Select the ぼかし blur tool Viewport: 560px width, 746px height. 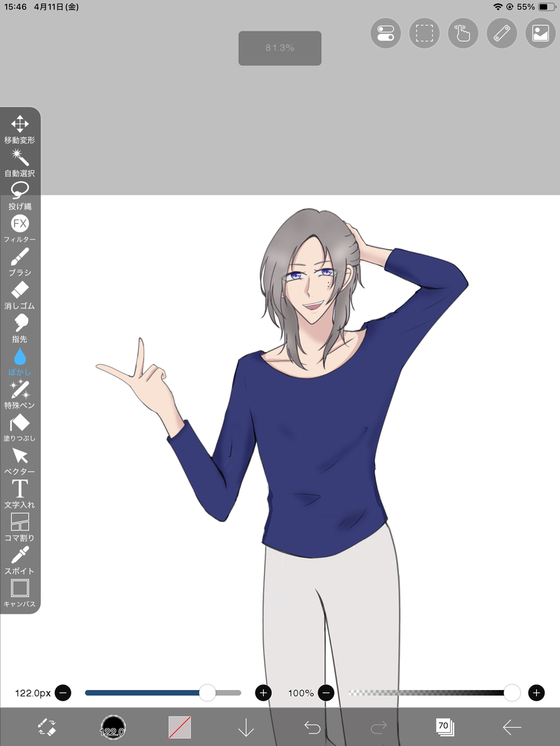click(20, 362)
